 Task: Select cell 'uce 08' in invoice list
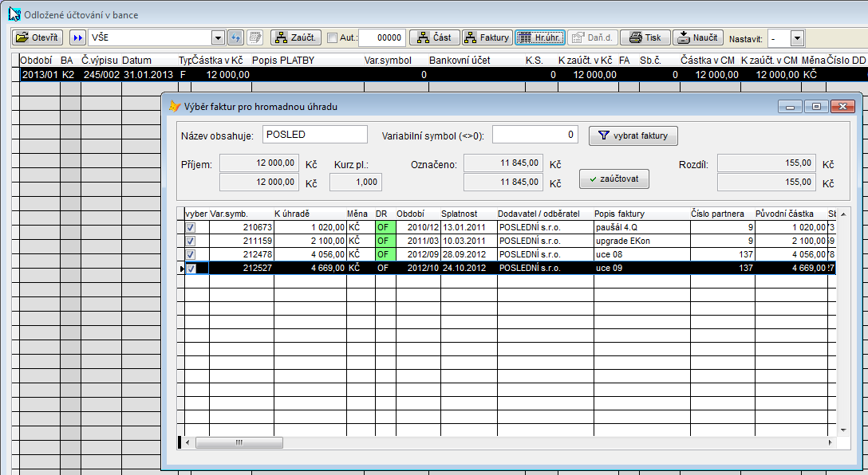(x=641, y=254)
